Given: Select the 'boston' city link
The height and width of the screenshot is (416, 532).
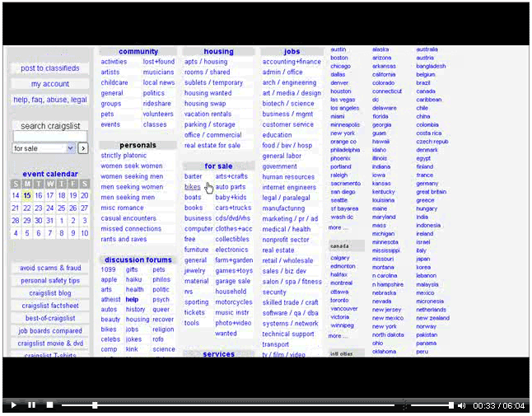Looking at the screenshot, I should click(339, 58).
